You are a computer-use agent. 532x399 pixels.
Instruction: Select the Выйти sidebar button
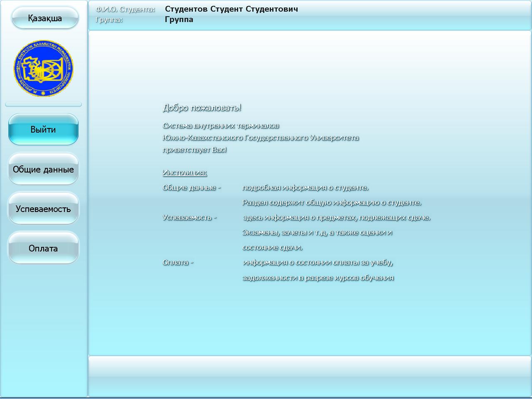43,130
